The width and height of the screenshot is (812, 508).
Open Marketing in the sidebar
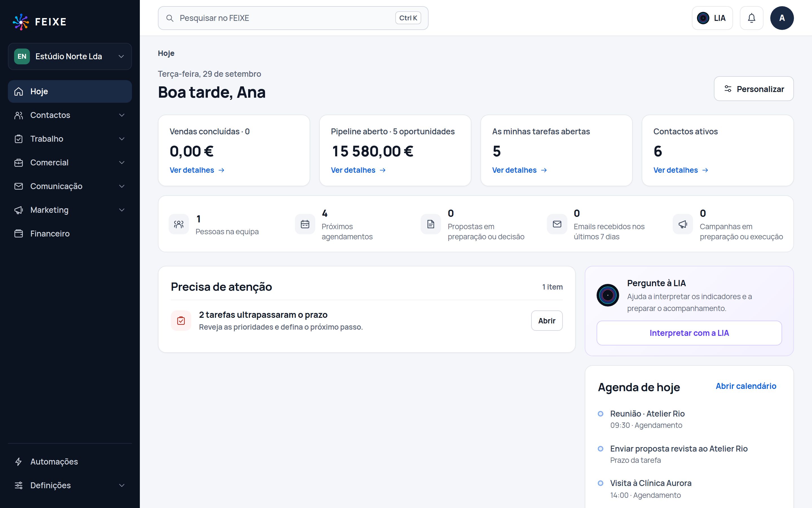pyautogui.click(x=70, y=210)
